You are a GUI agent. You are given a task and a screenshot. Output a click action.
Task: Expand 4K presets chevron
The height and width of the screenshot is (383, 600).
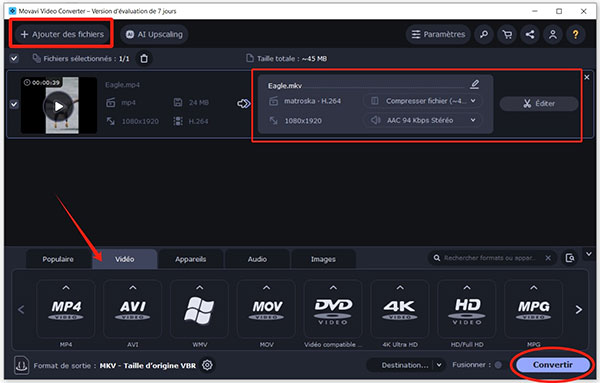point(400,287)
